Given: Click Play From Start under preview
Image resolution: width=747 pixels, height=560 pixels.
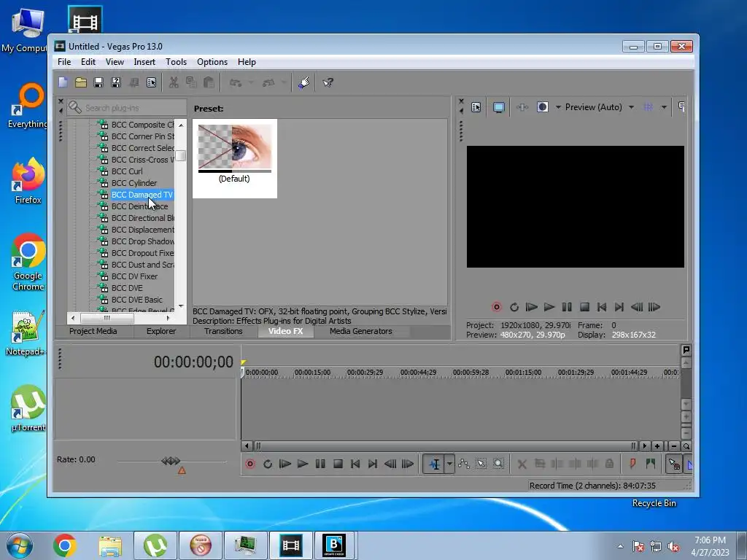Looking at the screenshot, I should [x=531, y=307].
